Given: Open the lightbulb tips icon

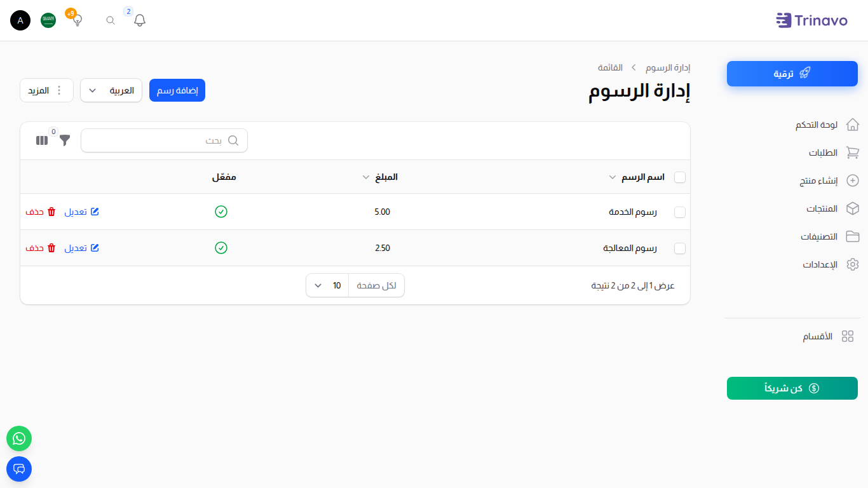Looking at the screenshot, I should 78,20.
